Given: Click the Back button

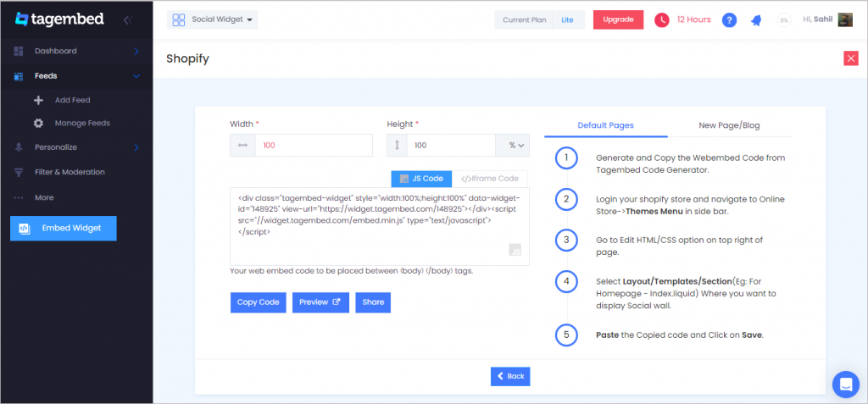Looking at the screenshot, I should (x=510, y=376).
